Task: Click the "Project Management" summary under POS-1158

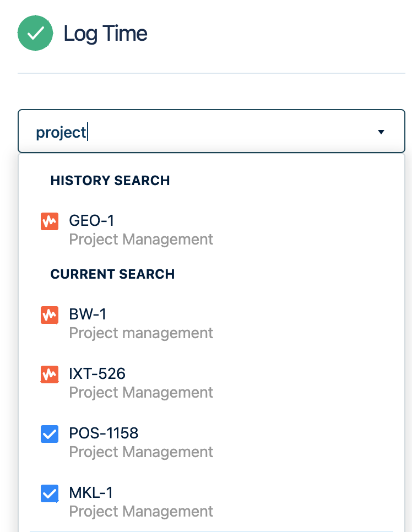Action: point(141,452)
